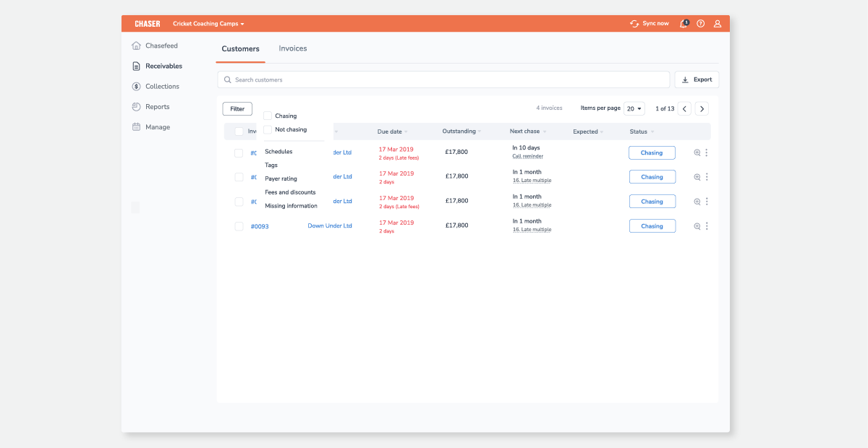Choose Payer rating in filter menu
This screenshot has width=868, height=448.
pyautogui.click(x=281, y=178)
